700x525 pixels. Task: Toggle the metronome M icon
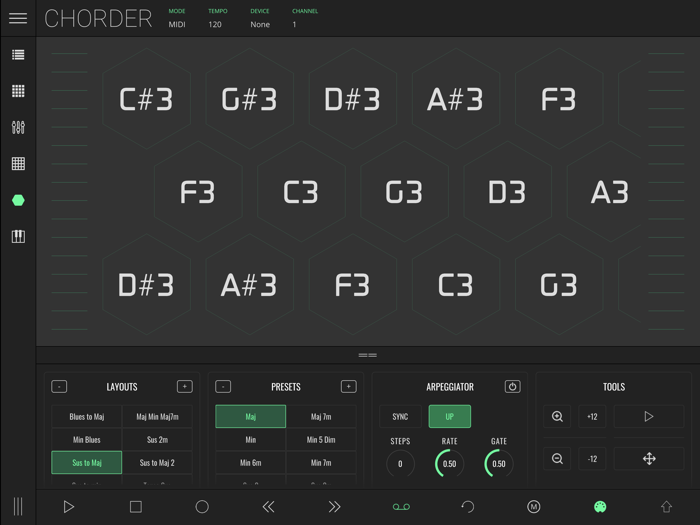point(533,507)
